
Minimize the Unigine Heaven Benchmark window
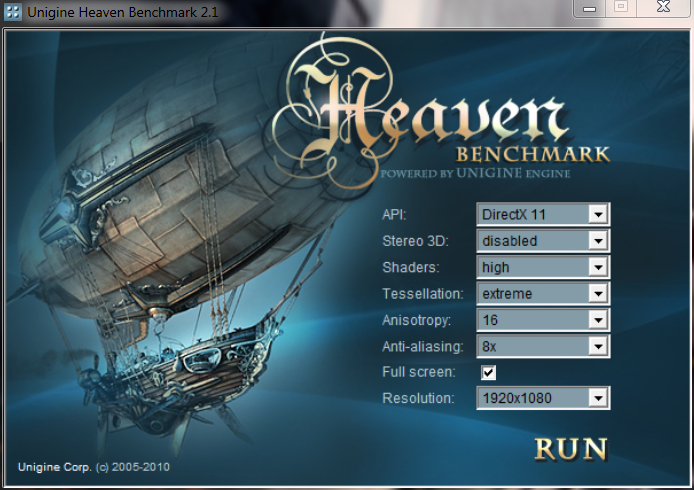pos(590,8)
